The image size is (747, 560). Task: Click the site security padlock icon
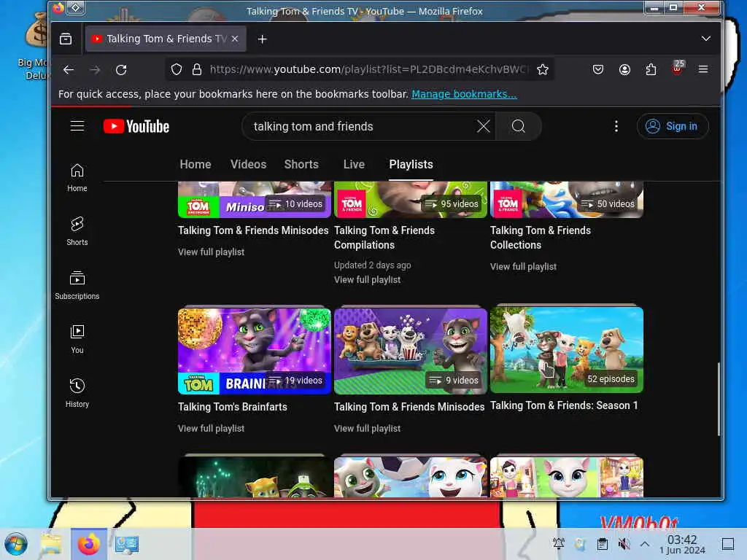[x=197, y=69]
